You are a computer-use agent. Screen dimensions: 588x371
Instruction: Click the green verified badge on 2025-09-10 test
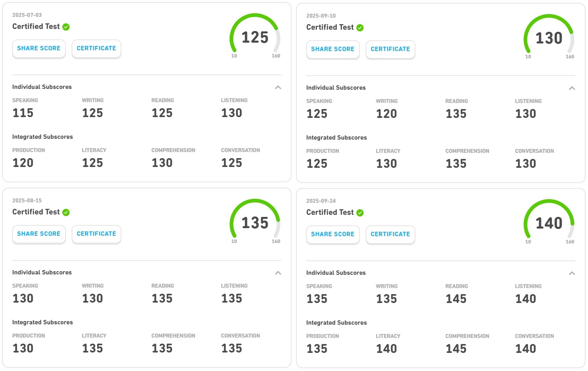pos(360,28)
